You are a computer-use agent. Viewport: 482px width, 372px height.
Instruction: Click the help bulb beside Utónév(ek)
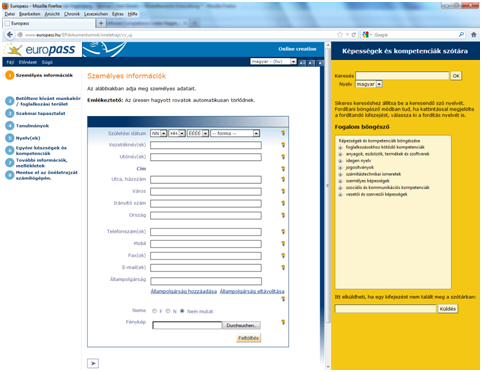283,157
